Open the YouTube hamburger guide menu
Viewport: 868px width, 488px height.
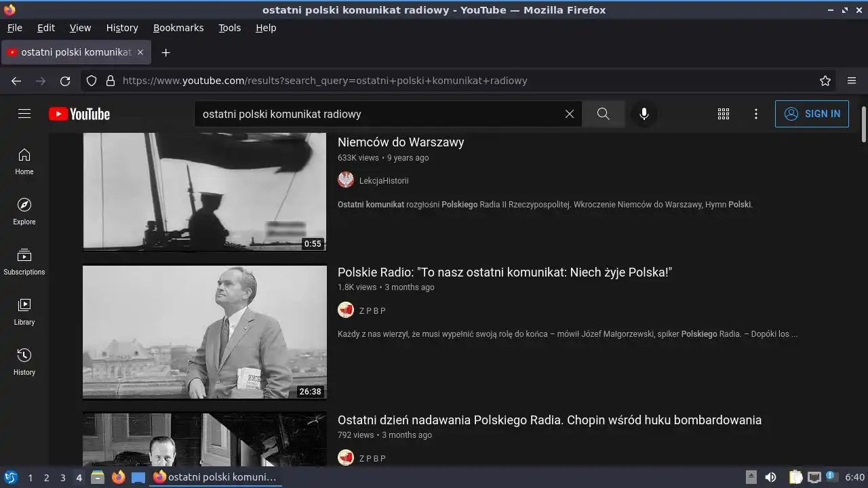24,114
